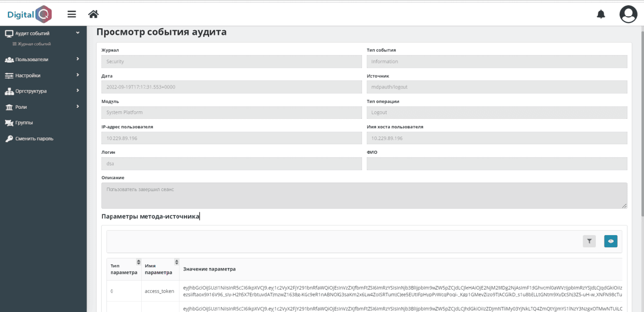
Task: Click the Логин field with dsa
Action: [231, 164]
